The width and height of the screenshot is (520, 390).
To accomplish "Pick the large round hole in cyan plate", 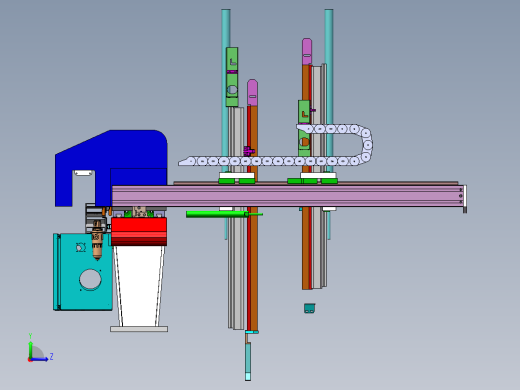I will pos(90,279).
